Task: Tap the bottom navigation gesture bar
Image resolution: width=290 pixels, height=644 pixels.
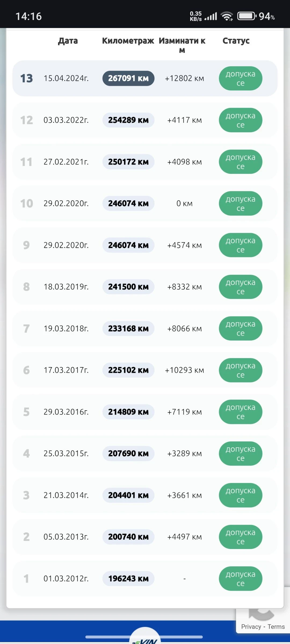Action: [144, 637]
